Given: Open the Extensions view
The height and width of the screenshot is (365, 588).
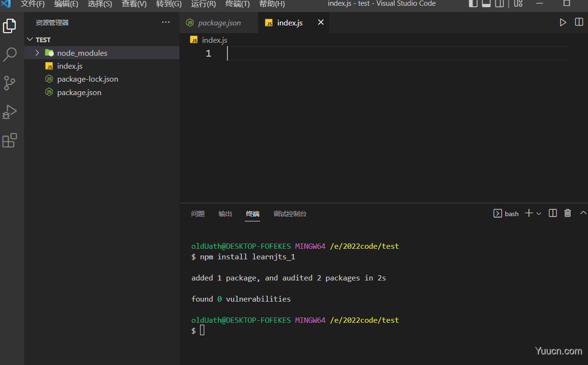Looking at the screenshot, I should [10, 141].
